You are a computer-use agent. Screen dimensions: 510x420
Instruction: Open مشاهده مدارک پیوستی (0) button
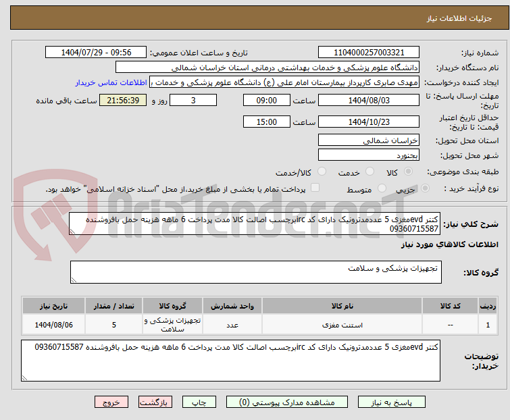[286, 402]
